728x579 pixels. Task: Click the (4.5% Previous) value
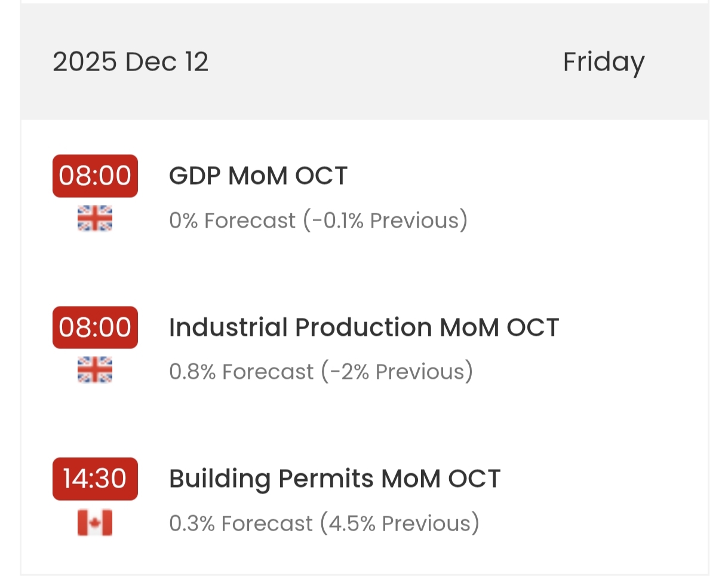400,523
